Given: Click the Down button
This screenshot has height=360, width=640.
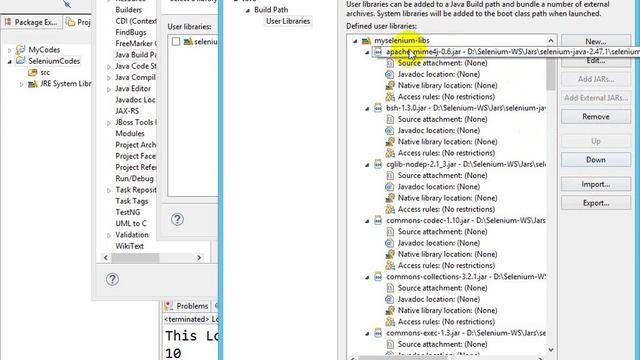Looking at the screenshot, I should pyautogui.click(x=596, y=160).
